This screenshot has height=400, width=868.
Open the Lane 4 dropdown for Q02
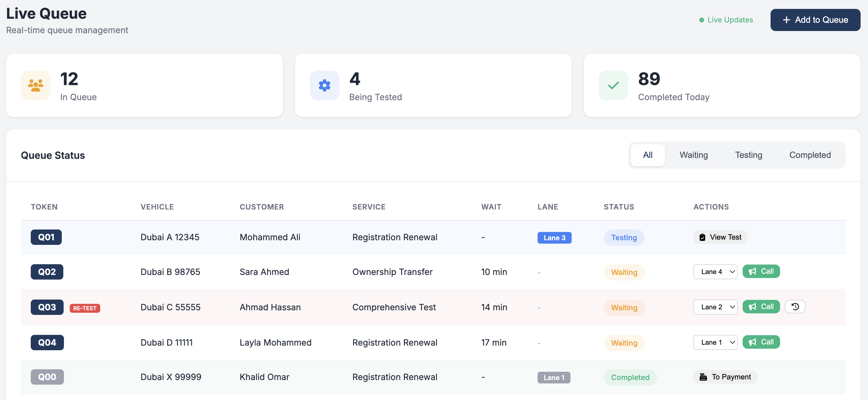715,271
